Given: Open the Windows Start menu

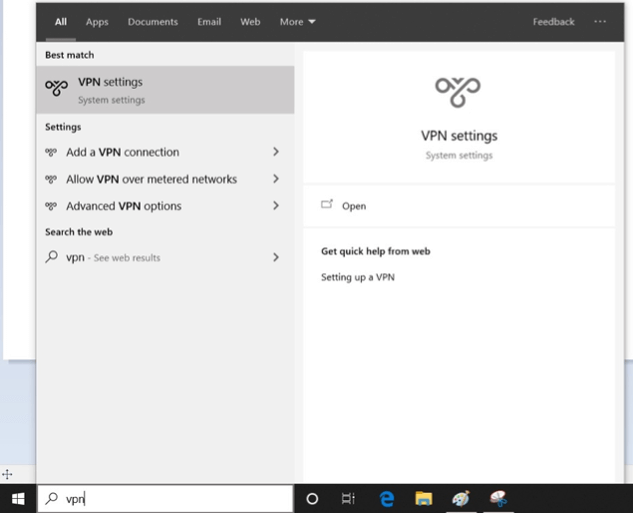Looking at the screenshot, I should (18, 499).
